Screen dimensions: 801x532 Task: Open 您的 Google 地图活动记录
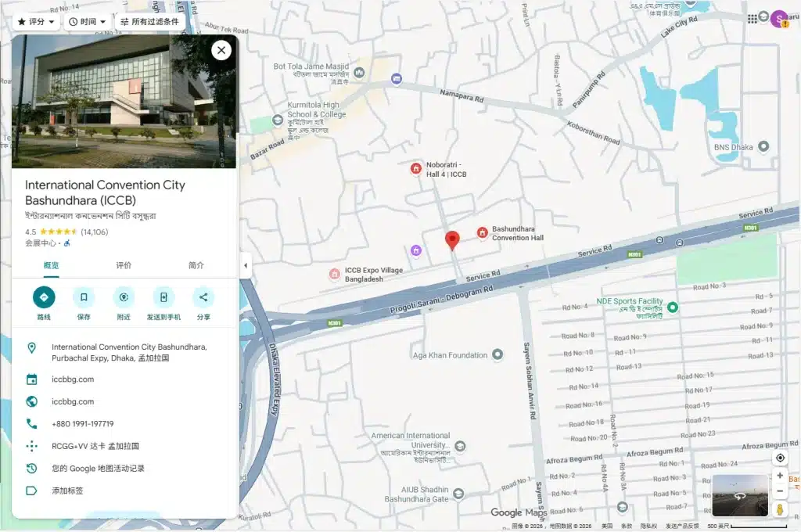124,468
